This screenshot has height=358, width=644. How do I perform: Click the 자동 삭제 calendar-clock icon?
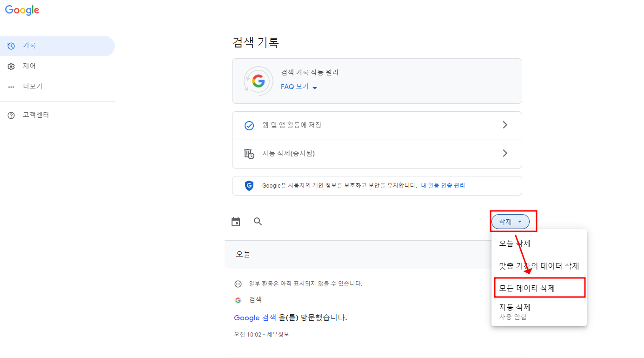[249, 154]
